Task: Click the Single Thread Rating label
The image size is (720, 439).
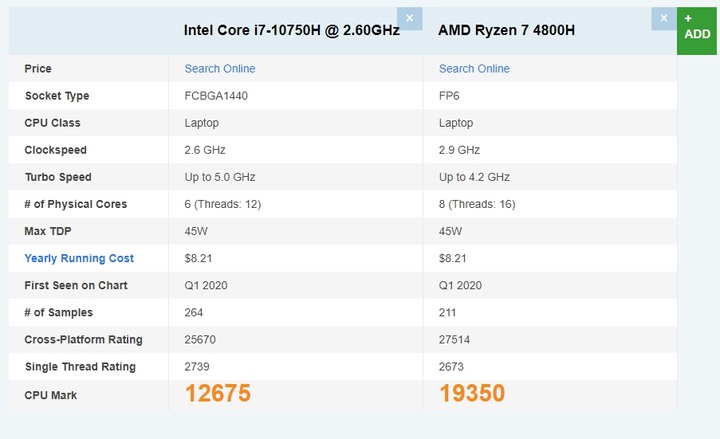Action: (80, 366)
